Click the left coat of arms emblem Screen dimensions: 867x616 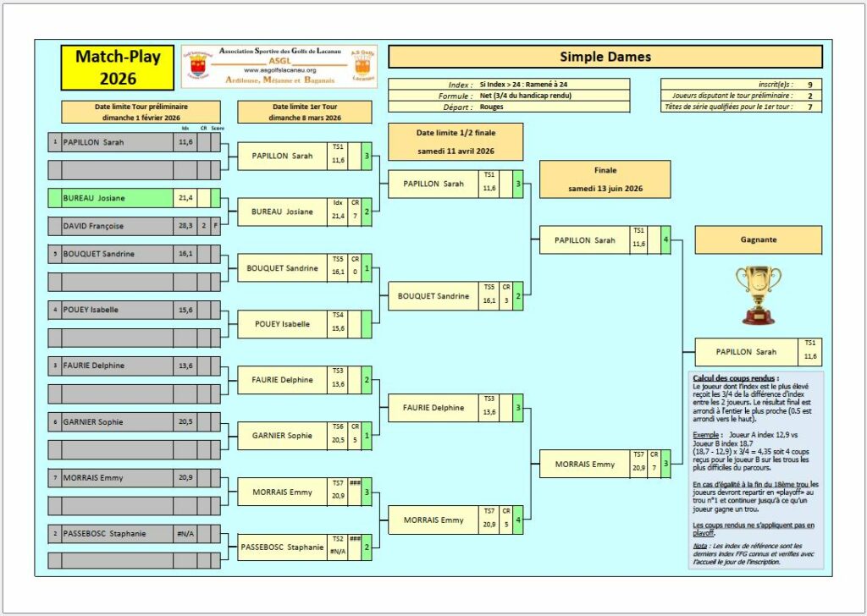pos(198,65)
